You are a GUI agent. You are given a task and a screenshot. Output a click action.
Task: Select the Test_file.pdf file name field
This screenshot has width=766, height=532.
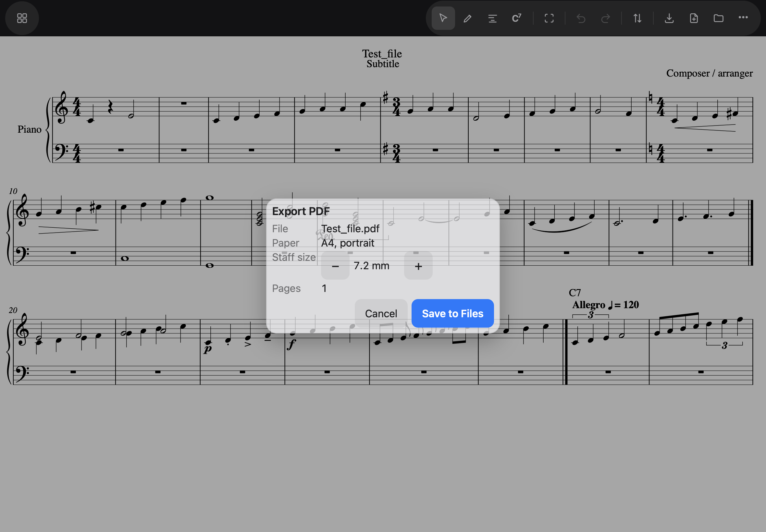350,229
